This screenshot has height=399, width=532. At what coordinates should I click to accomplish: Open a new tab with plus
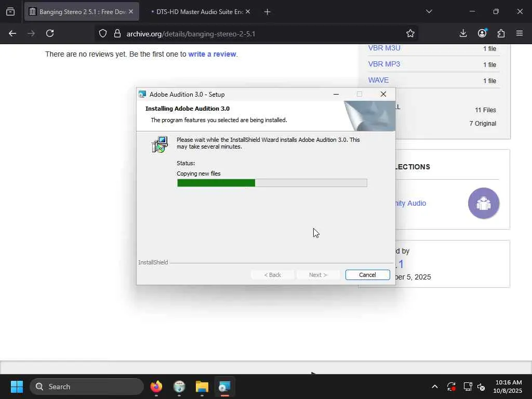(x=267, y=12)
